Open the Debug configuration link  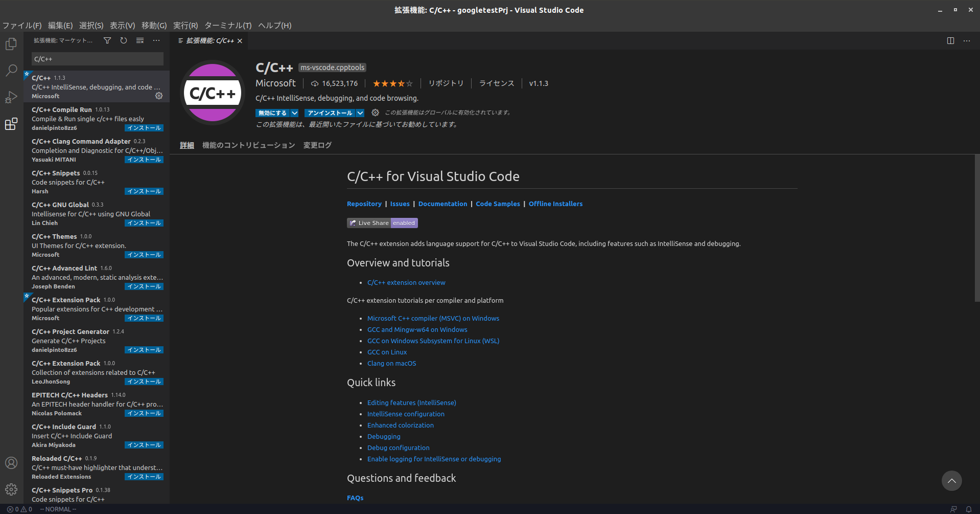point(398,448)
